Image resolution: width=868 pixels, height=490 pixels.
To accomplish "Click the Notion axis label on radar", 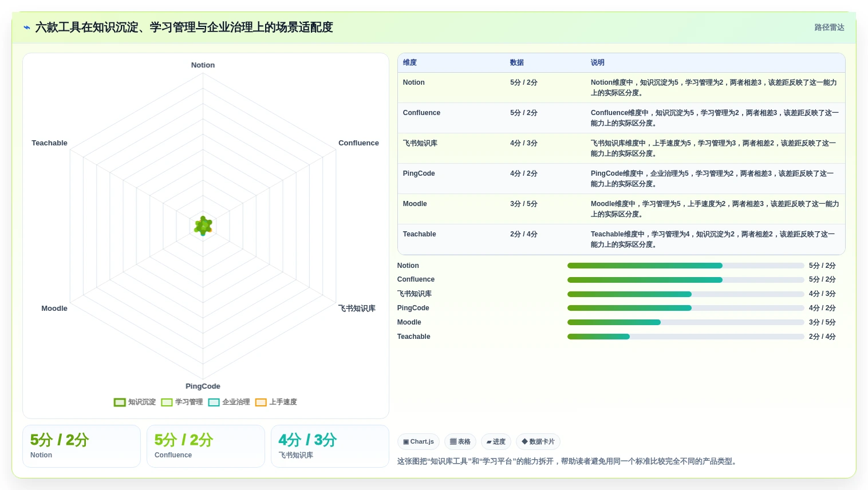I will click(x=203, y=65).
